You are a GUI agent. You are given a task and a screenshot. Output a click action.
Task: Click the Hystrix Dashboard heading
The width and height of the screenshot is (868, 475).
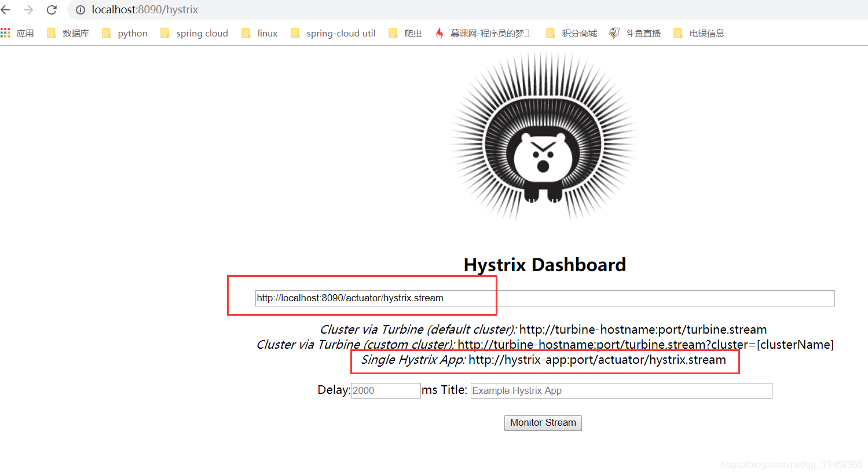[545, 265]
